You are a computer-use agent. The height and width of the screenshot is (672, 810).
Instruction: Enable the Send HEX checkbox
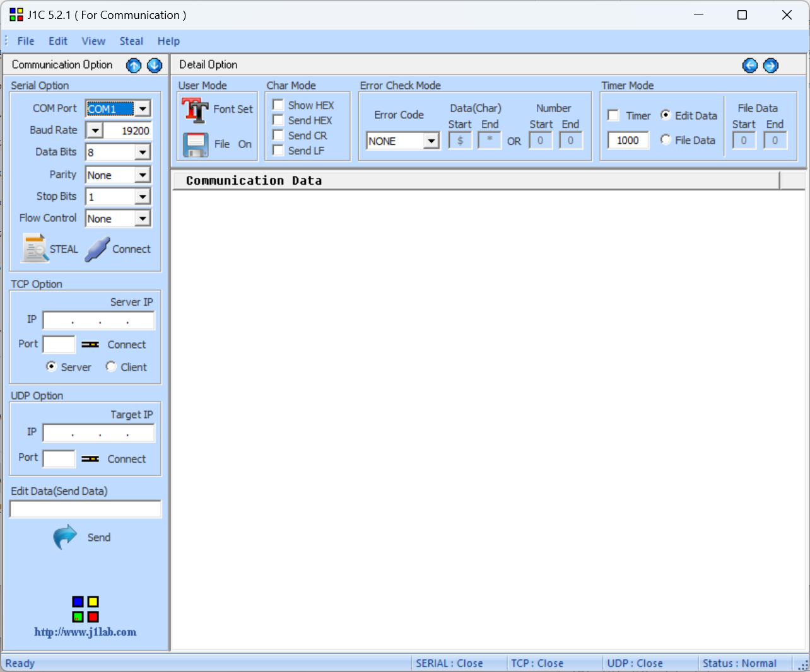[x=278, y=120]
